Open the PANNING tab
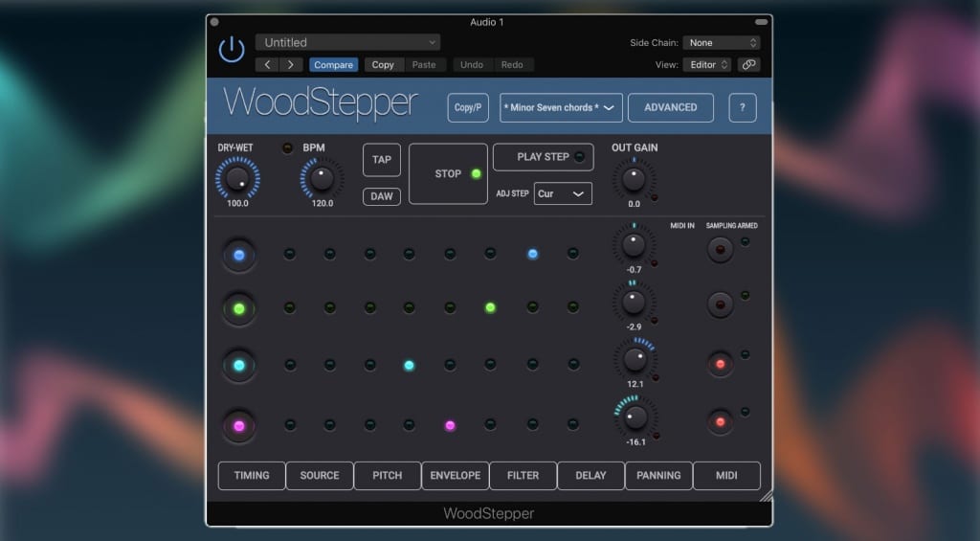 (x=658, y=475)
